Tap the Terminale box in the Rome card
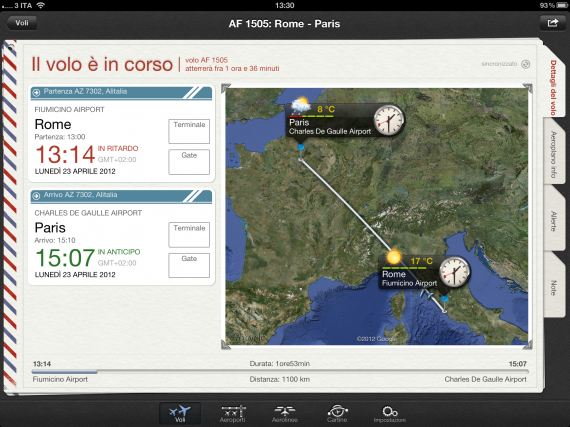570x427 pixels. 189,131
